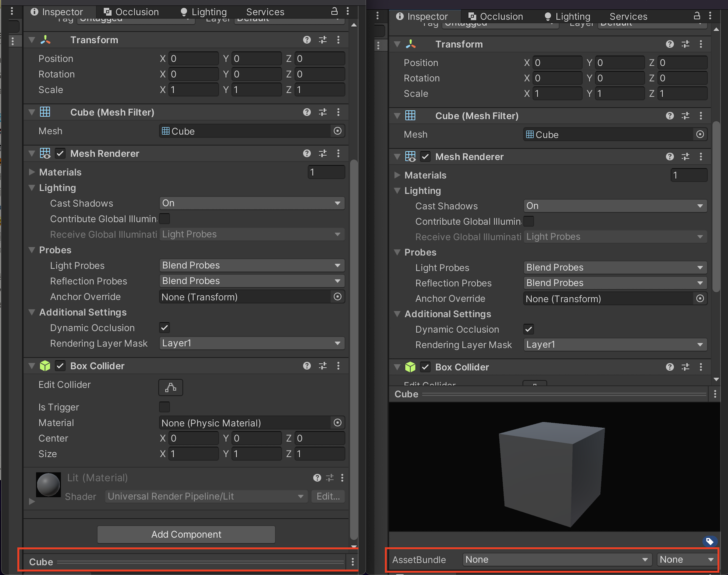Click Edit Collider icon button
This screenshot has width=728, height=575.
point(170,387)
